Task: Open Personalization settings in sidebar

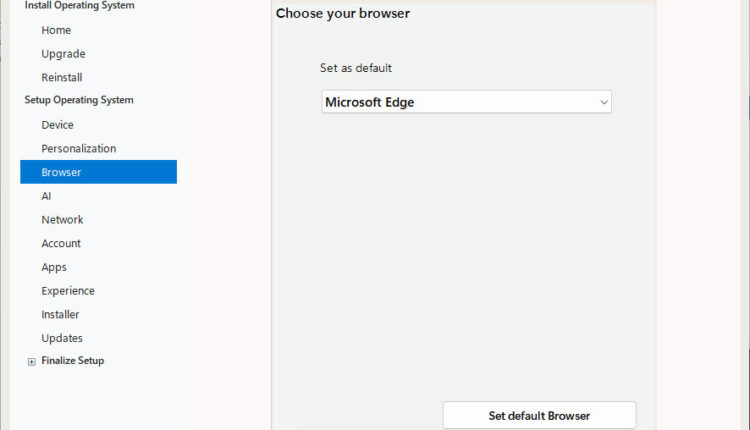Action: point(78,148)
